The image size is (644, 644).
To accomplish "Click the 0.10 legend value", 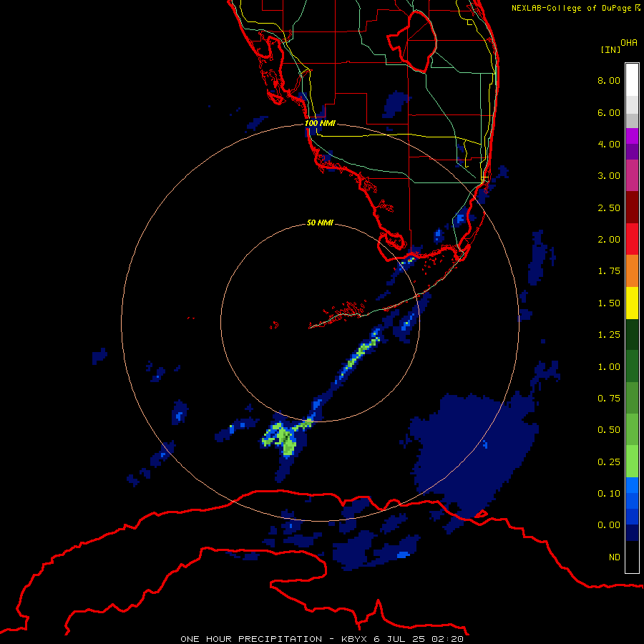I will 609,494.
